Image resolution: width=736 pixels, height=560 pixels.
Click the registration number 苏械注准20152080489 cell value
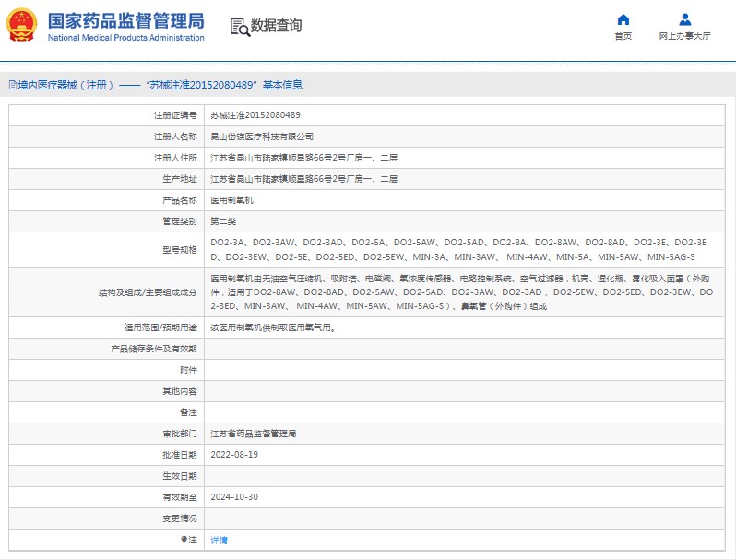click(255, 115)
